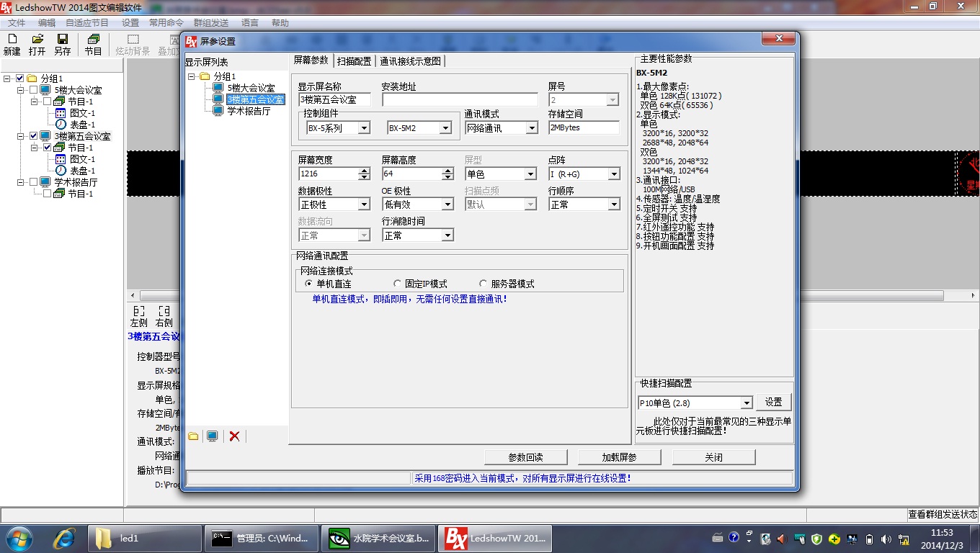Check the 5楼大会议室 checkbox in main tree
Screen dimensions: 980x553
pos(33,90)
